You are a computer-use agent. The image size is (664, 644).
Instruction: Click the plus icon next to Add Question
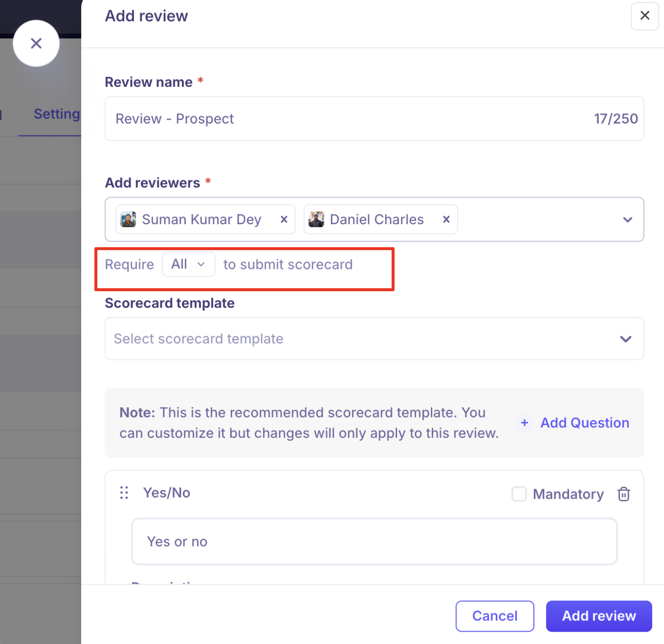point(524,423)
